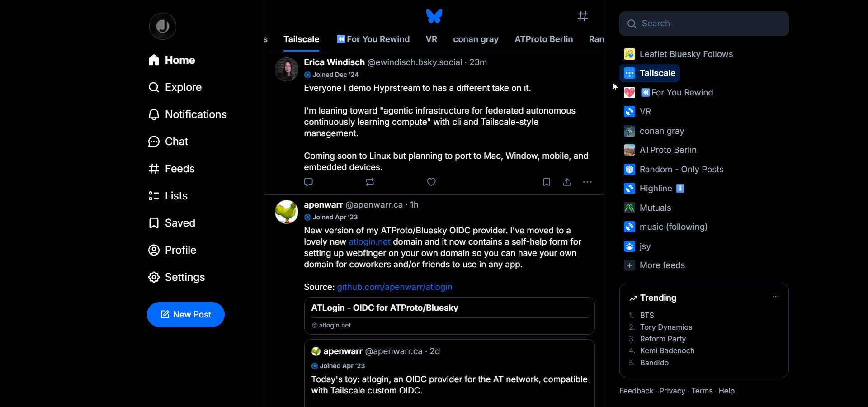This screenshot has height=407, width=868.
Task: Repost Erica Windisch's Hyprstream post
Action: coord(370,182)
